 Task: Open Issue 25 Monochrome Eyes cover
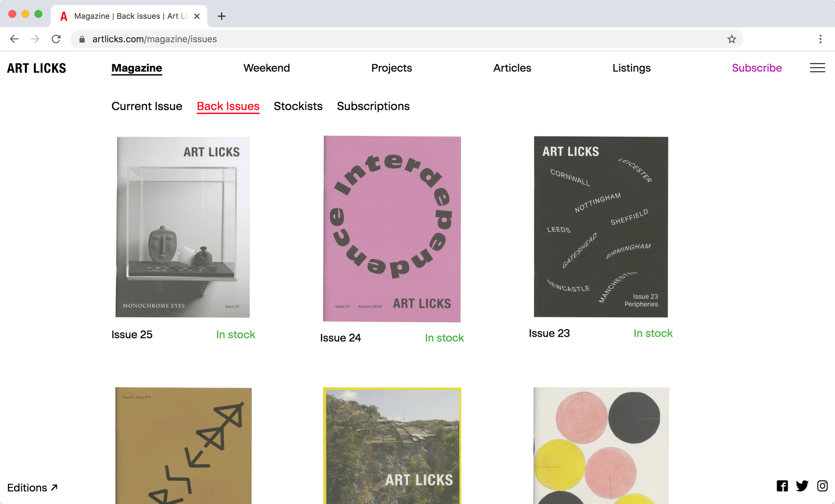point(183,227)
